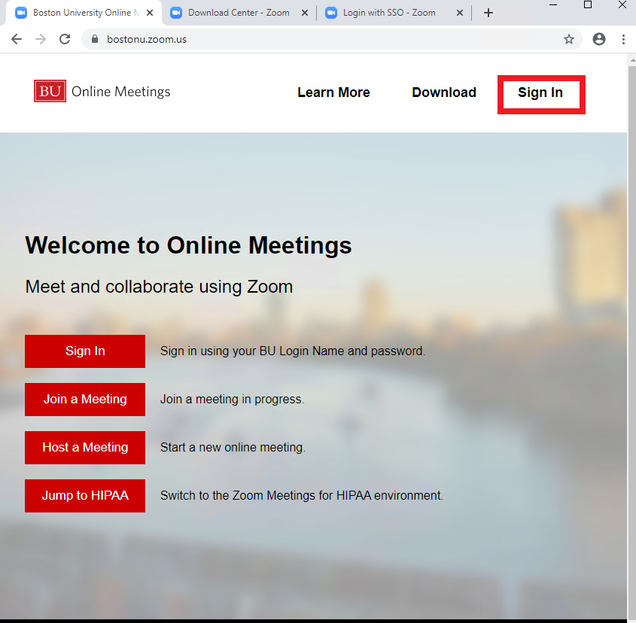Open a new tab with the plus button
The width and height of the screenshot is (636, 623).
488,13
